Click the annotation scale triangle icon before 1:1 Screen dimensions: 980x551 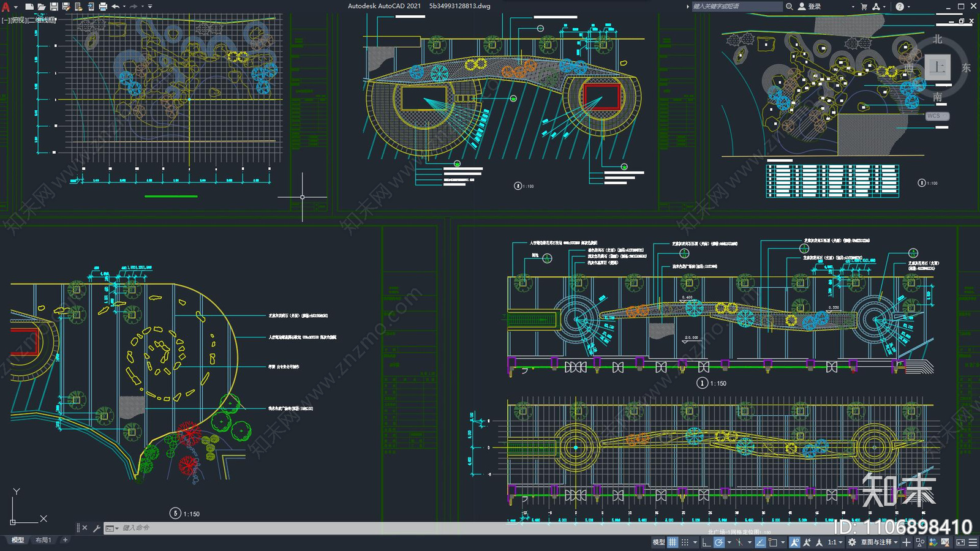(819, 542)
